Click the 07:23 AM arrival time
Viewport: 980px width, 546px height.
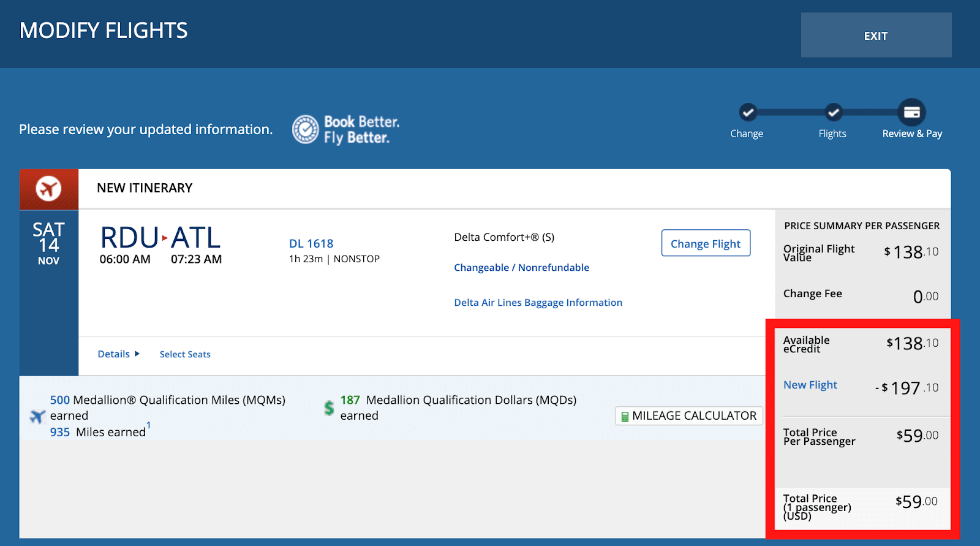[196, 259]
